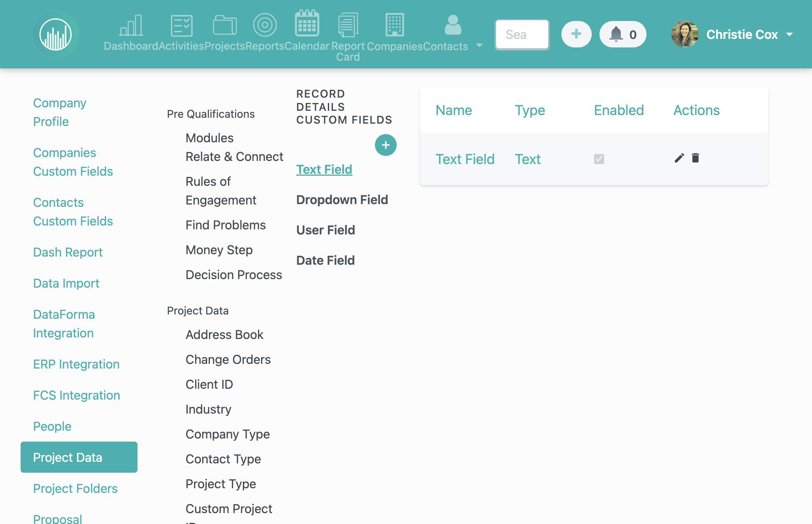The width and height of the screenshot is (812, 524).
Task: Delete the Text Field row trash
Action: tap(695, 158)
